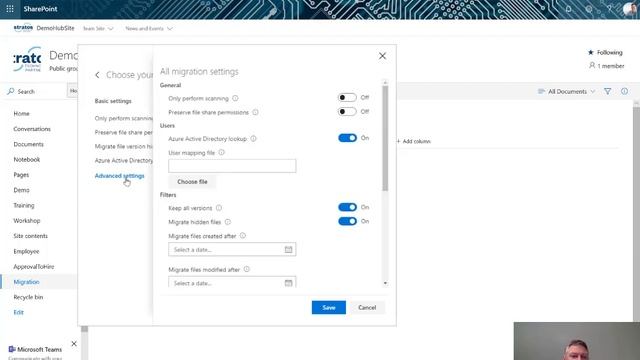Click the Preserve file share permissions info icon
This screenshot has height=360, width=640.
tap(255, 112)
